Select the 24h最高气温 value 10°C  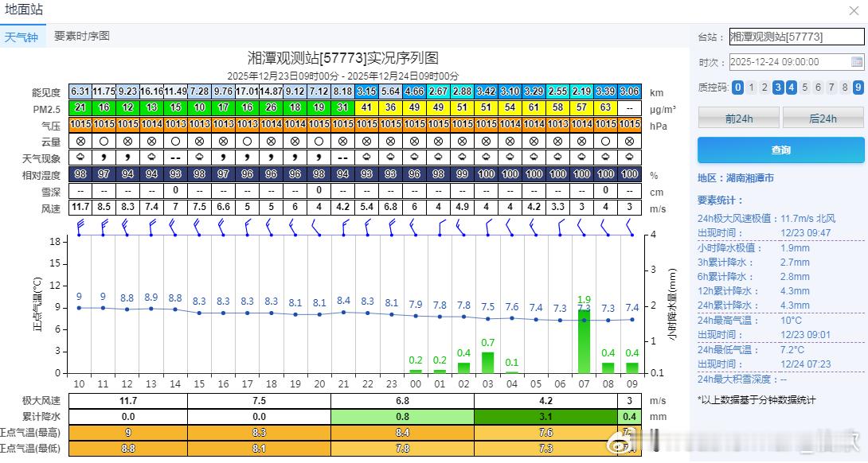point(791,321)
